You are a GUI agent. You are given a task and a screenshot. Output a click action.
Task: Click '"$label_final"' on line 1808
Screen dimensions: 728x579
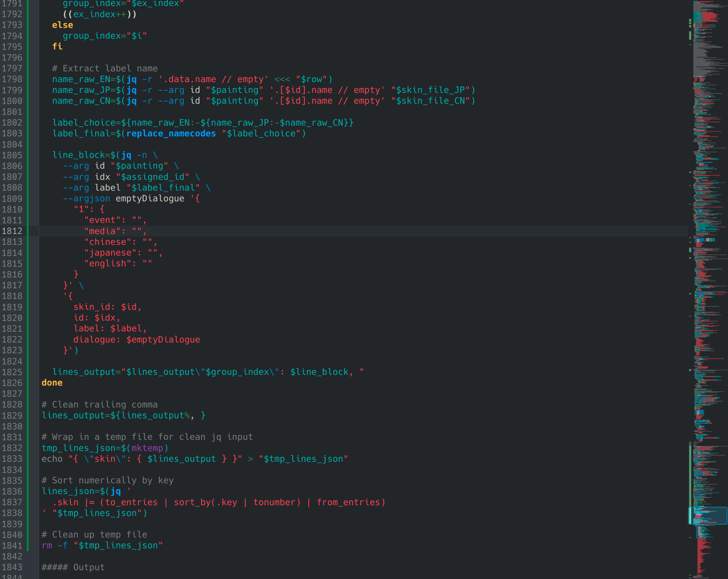coord(163,187)
